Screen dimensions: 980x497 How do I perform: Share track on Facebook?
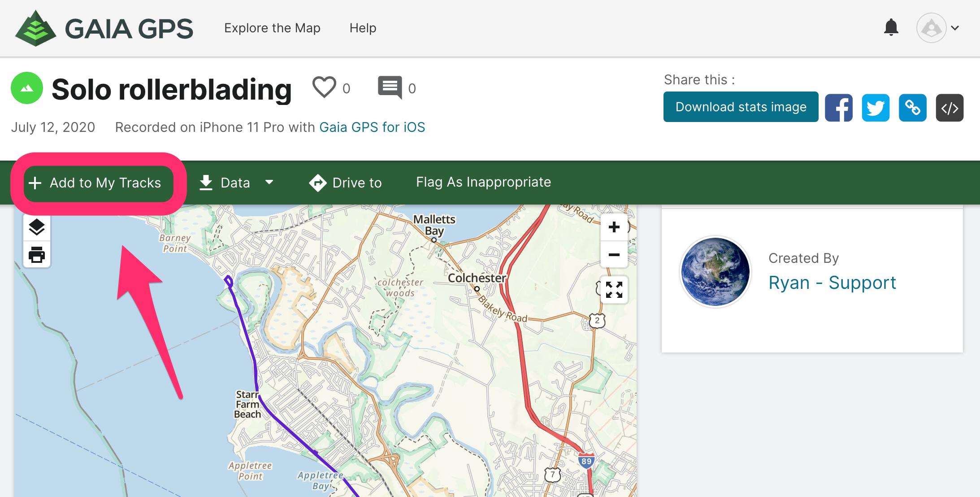[x=838, y=108]
